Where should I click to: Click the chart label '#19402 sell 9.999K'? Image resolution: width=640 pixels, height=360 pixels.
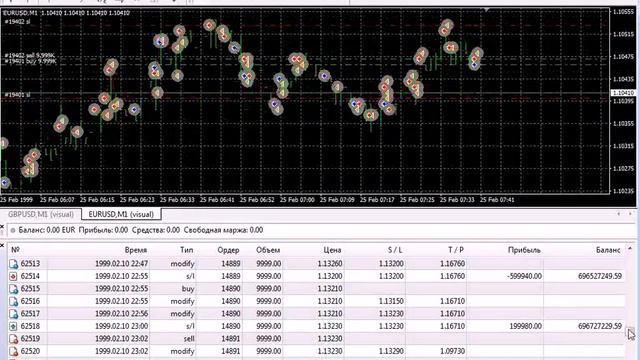click(30, 56)
